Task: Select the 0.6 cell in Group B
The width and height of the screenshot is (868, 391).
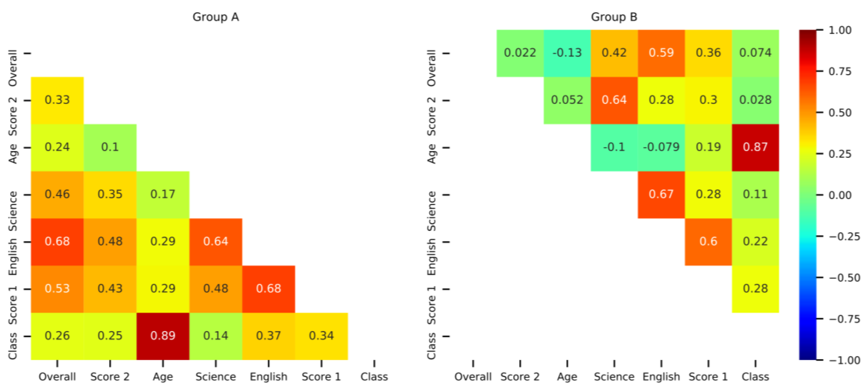Action: tap(708, 242)
